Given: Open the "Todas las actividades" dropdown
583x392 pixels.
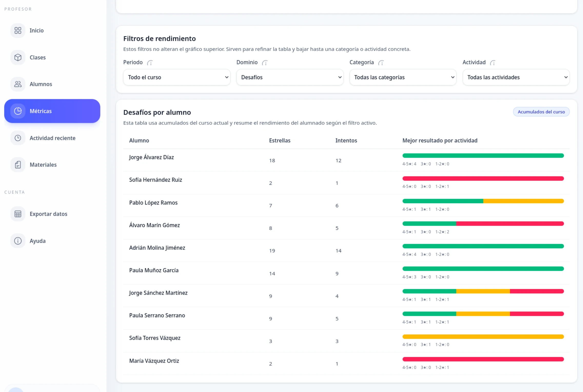Looking at the screenshot, I should pos(516,77).
